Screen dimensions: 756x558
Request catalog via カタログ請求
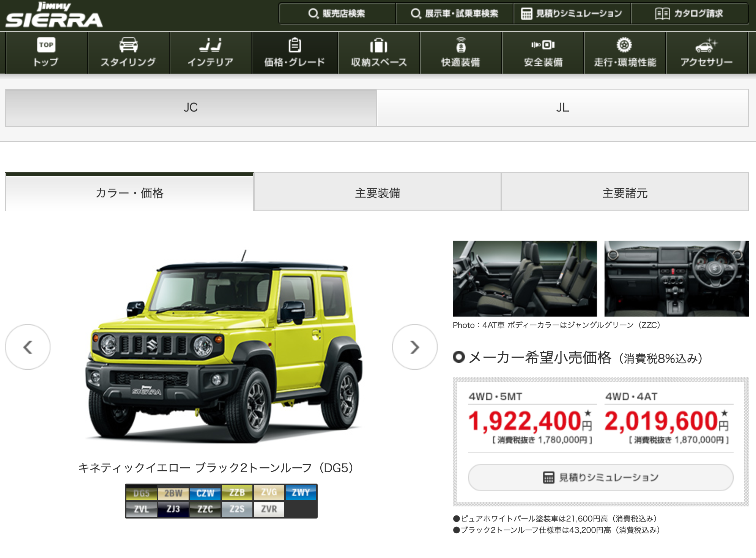click(690, 14)
